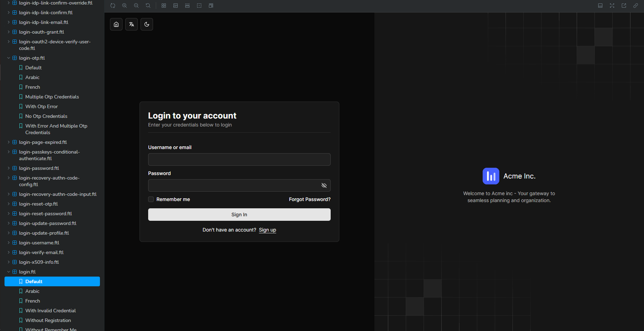Reset the canvas zoom level
This screenshot has height=331, width=644.
(148, 6)
